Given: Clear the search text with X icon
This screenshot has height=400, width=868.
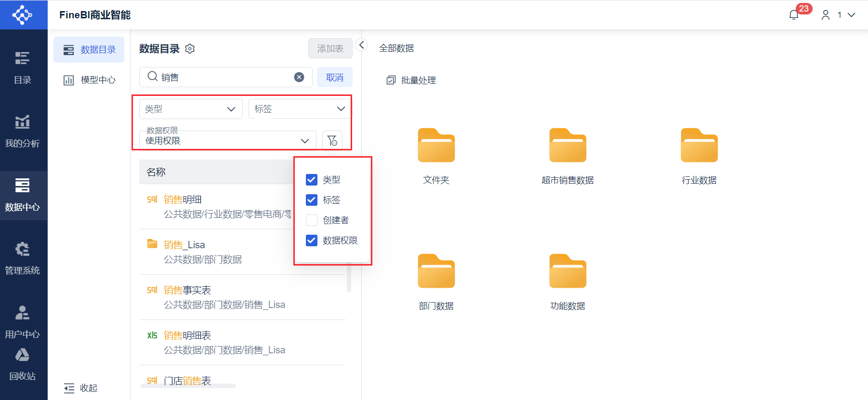Looking at the screenshot, I should click(x=299, y=77).
